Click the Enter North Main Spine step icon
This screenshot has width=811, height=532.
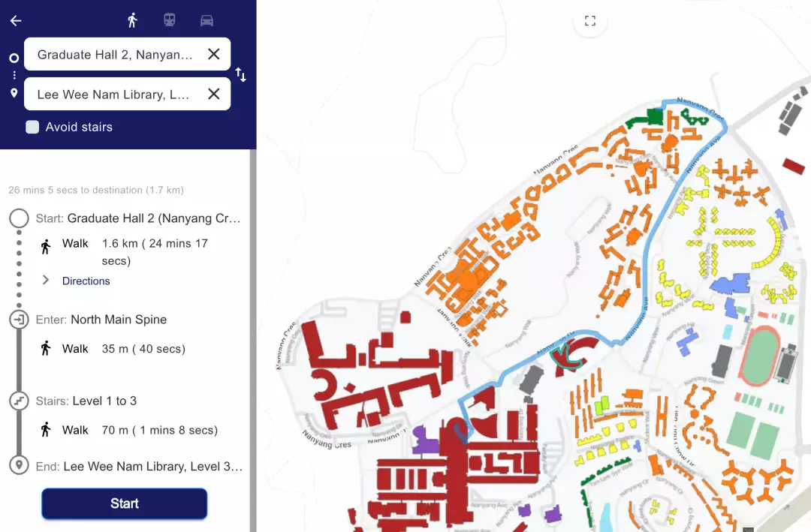click(x=19, y=320)
